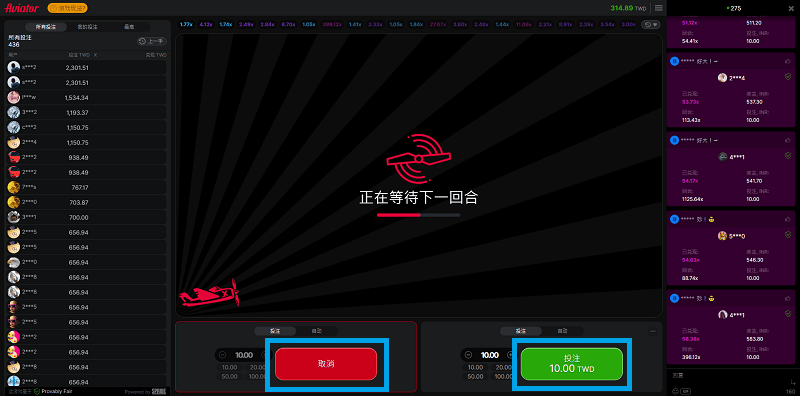Like the chat post showing 54.17x
800x396 pixels.
(787, 140)
